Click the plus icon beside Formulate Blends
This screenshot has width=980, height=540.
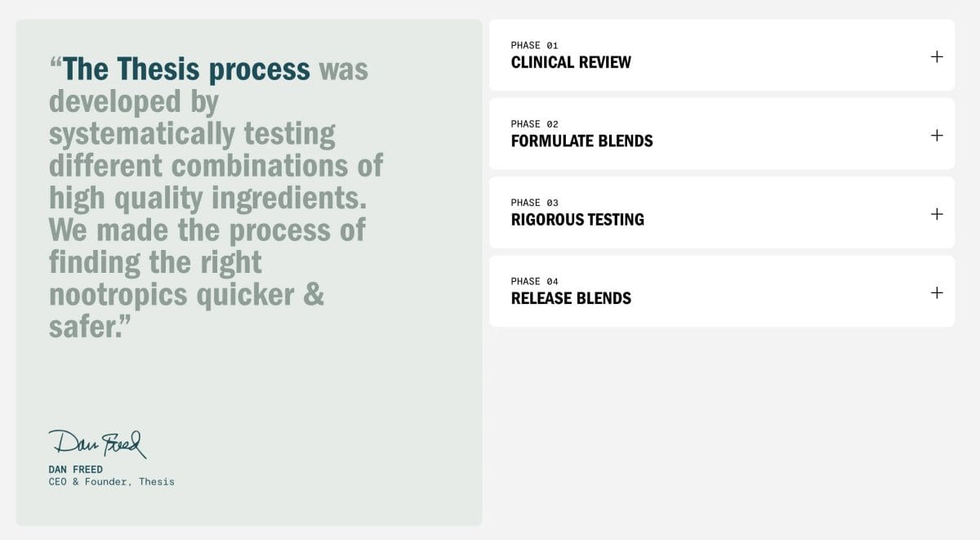(937, 136)
